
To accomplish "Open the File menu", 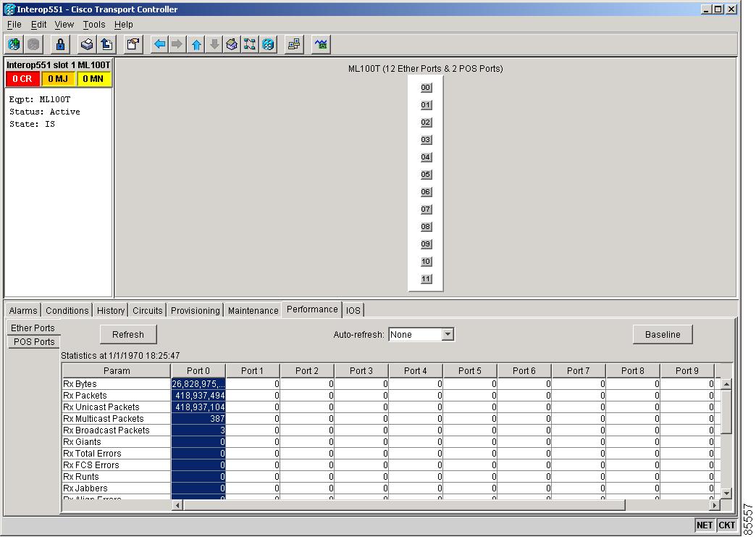I will (x=14, y=24).
